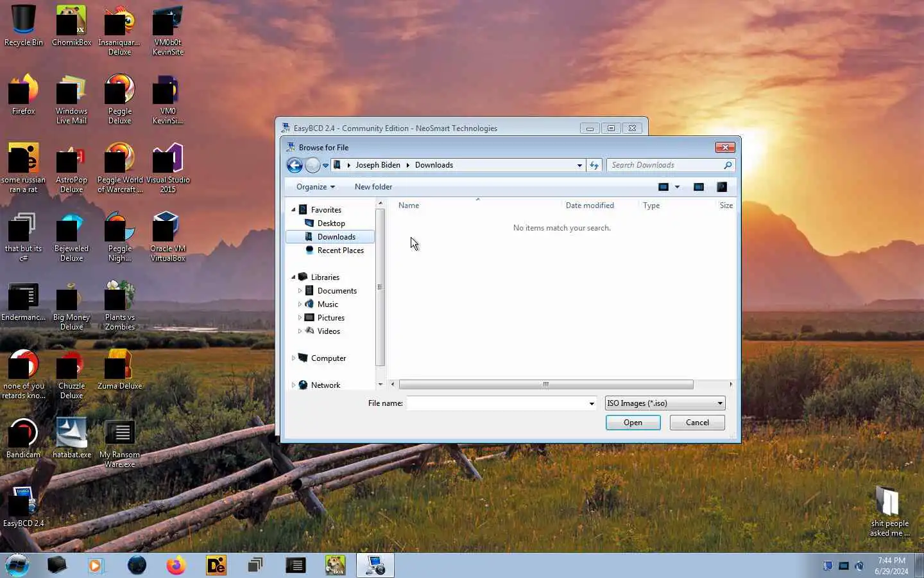
Task: Select Videos under Libraries
Action: (x=329, y=331)
